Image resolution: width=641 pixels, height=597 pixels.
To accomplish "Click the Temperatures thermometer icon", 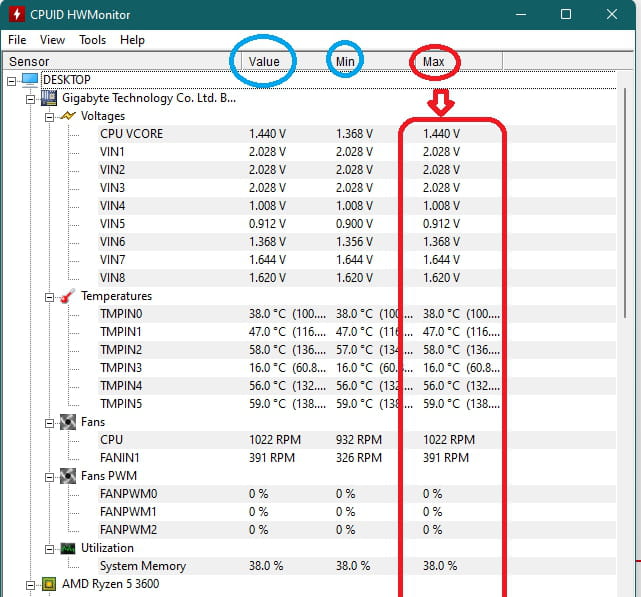I will click(68, 296).
